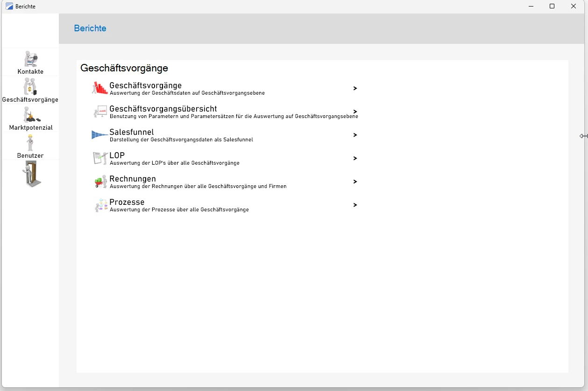Click the Geschäftsvorgangsübersicht presentation board icon
The image size is (588, 391).
(x=100, y=112)
